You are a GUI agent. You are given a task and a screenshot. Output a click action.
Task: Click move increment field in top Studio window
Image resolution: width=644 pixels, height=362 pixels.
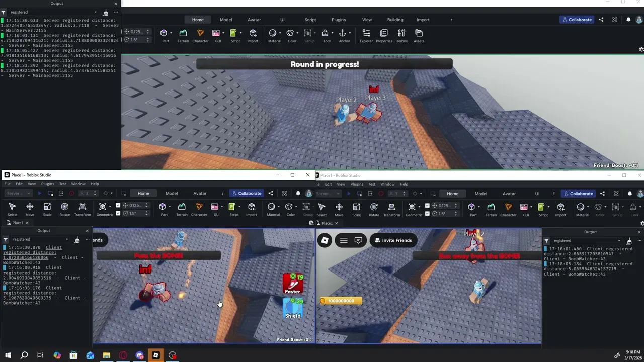(136, 32)
